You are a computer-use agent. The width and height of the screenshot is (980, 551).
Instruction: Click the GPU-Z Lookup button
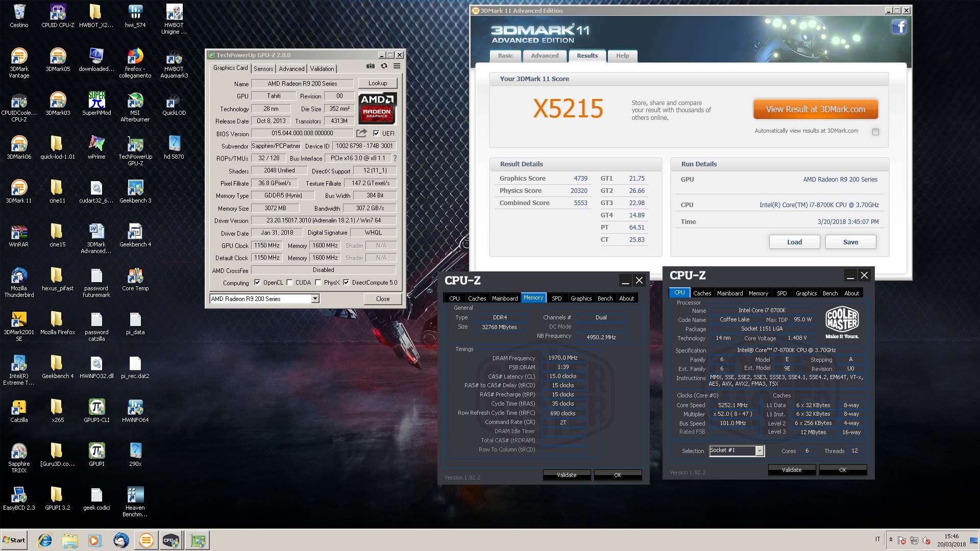(378, 83)
